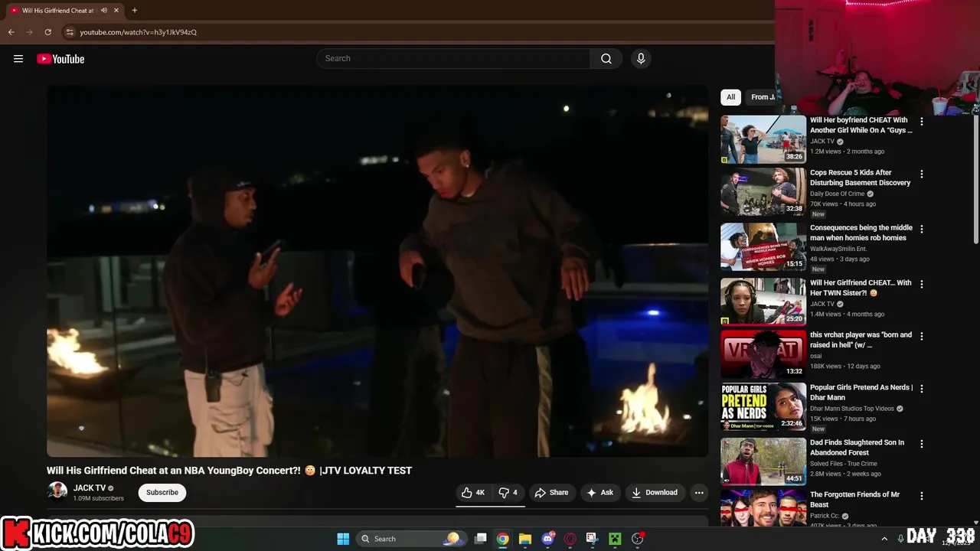Mute the tab via its speaker icon

pyautogui.click(x=104, y=11)
